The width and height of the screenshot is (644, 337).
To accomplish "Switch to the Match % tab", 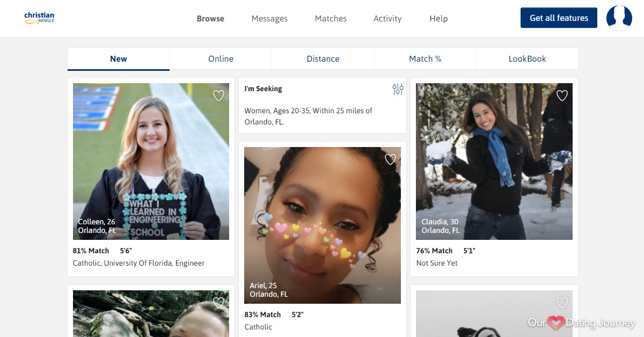I will pos(425,59).
